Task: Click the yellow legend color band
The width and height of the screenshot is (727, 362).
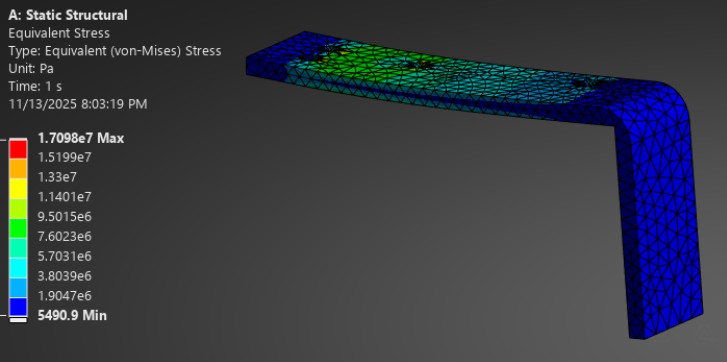Action: coord(18,189)
